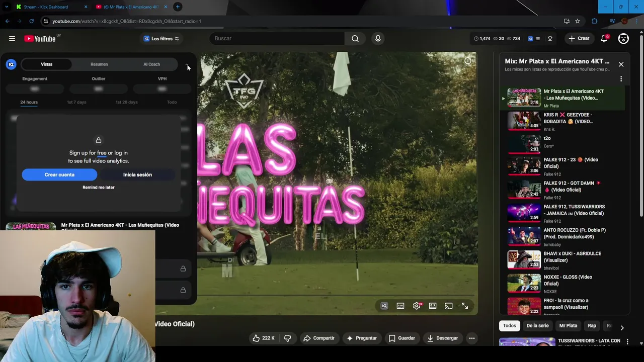Focus the Buscar search field

click(x=277, y=39)
